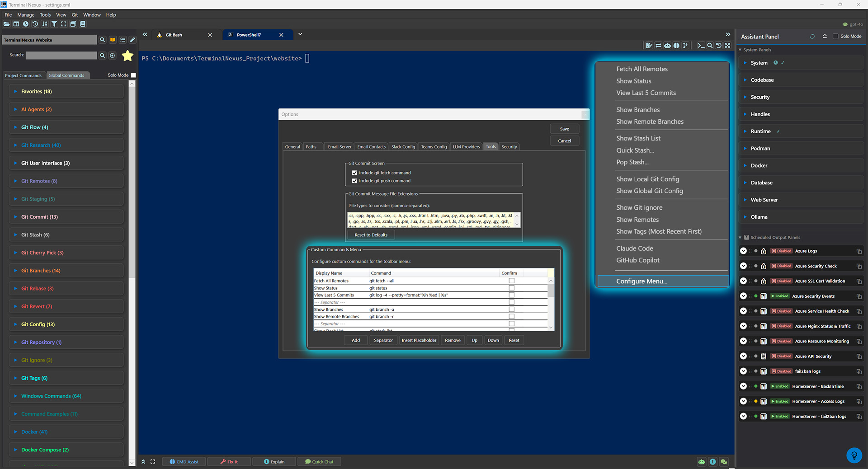The width and height of the screenshot is (868, 469).
Task: Uncheck Include git push command
Action: 354,181
